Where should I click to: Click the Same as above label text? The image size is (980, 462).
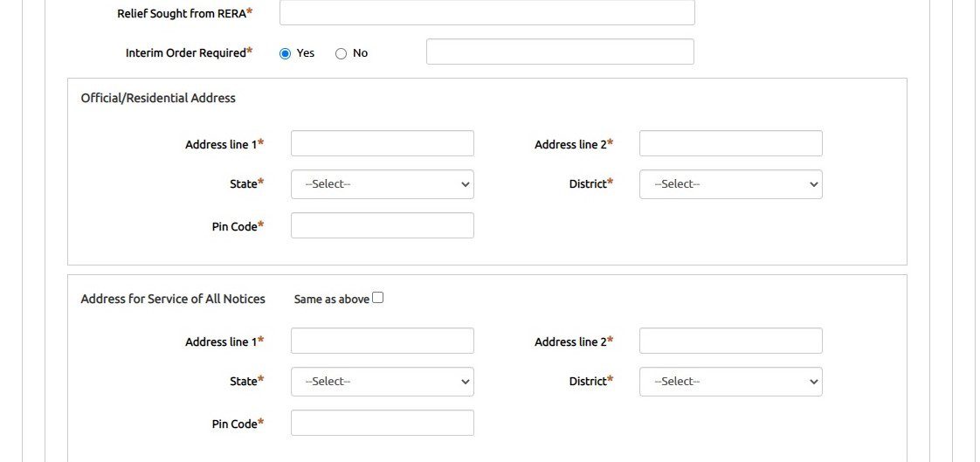pyautogui.click(x=331, y=300)
